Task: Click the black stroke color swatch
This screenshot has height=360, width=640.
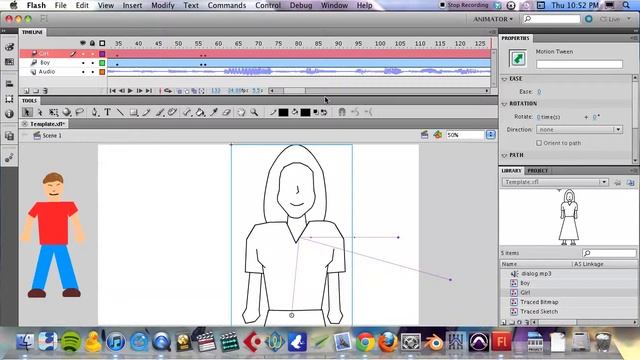Action: coord(283,112)
